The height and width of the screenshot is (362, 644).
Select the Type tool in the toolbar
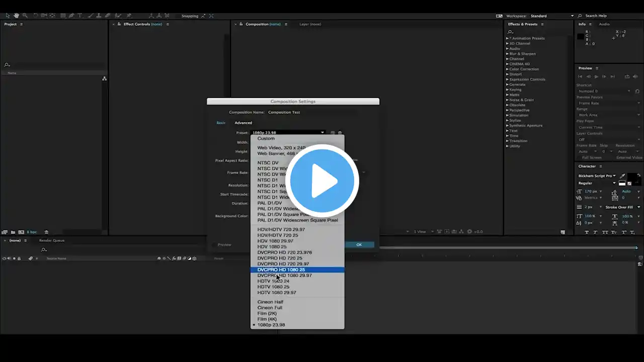point(79,16)
